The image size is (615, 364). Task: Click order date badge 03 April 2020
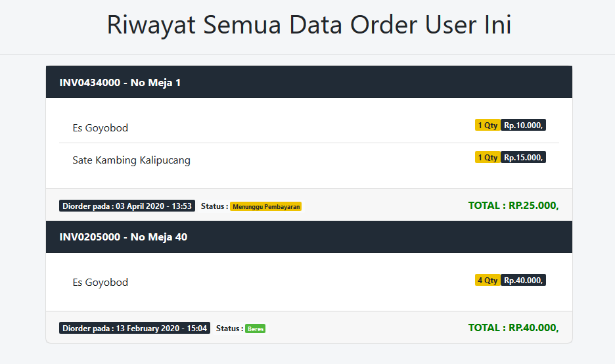pos(127,206)
